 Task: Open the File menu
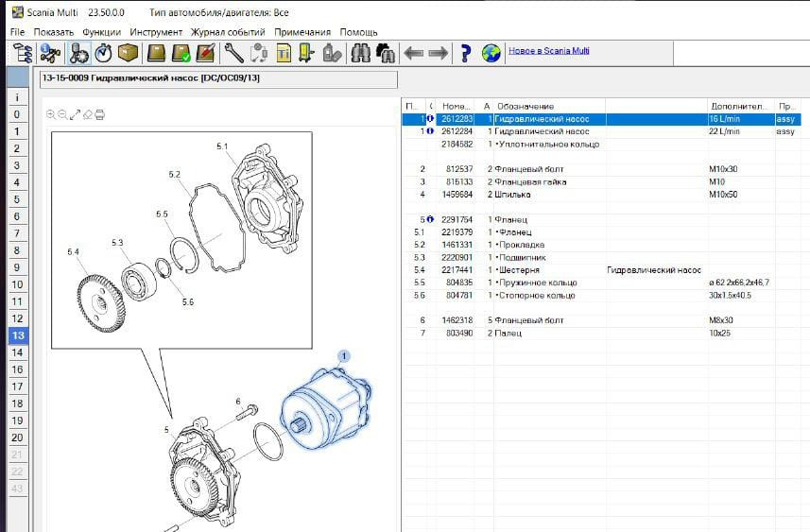tap(17, 32)
